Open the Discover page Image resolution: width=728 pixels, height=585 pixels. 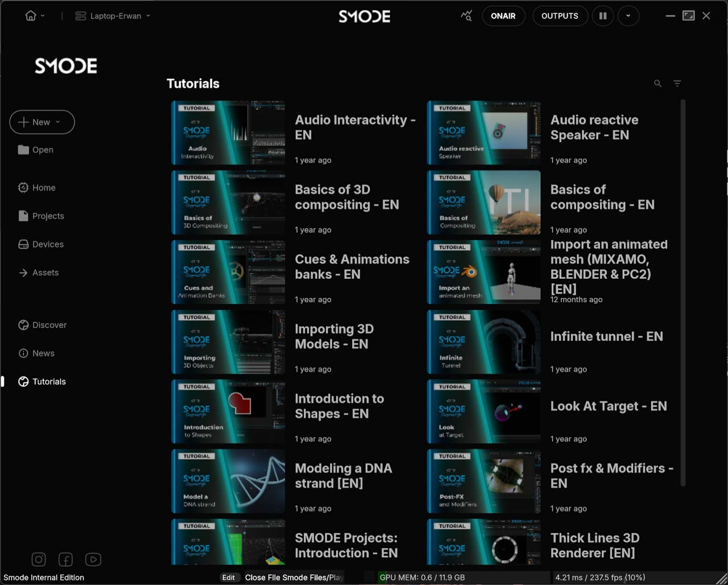click(43, 325)
